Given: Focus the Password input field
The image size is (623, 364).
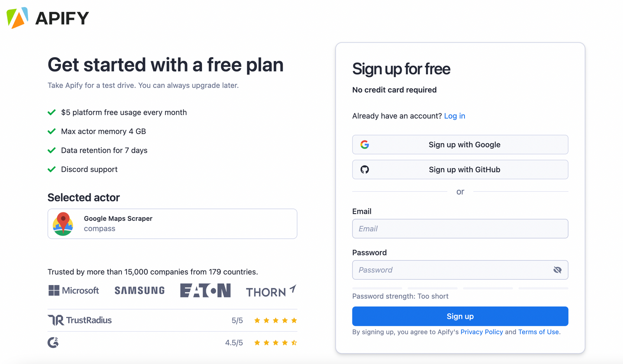Looking at the screenshot, I should click(452, 270).
